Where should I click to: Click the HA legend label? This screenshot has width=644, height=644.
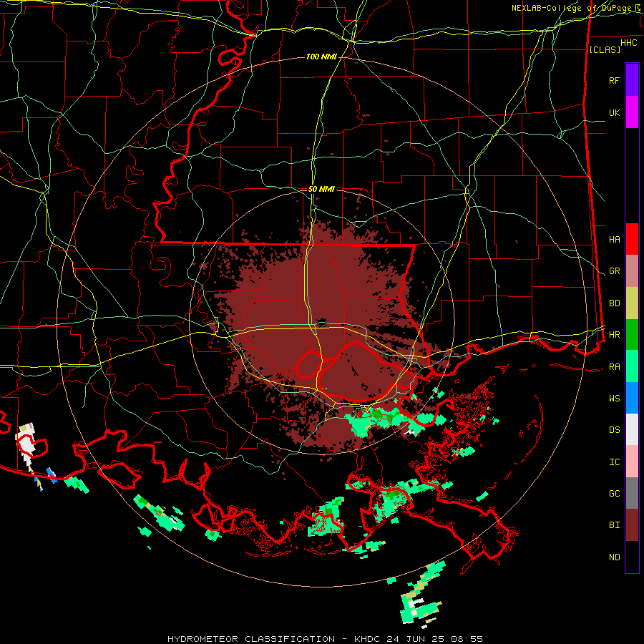point(615,239)
